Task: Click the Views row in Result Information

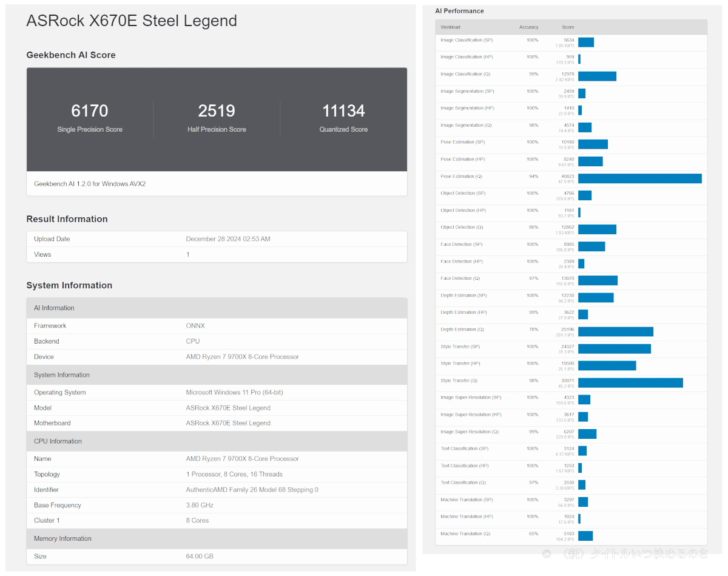Action: [217, 254]
